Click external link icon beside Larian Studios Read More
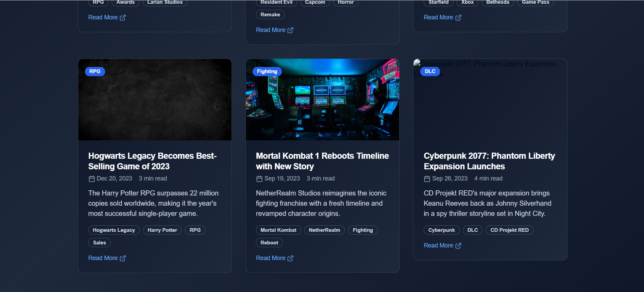644x292 pixels. pos(123,18)
